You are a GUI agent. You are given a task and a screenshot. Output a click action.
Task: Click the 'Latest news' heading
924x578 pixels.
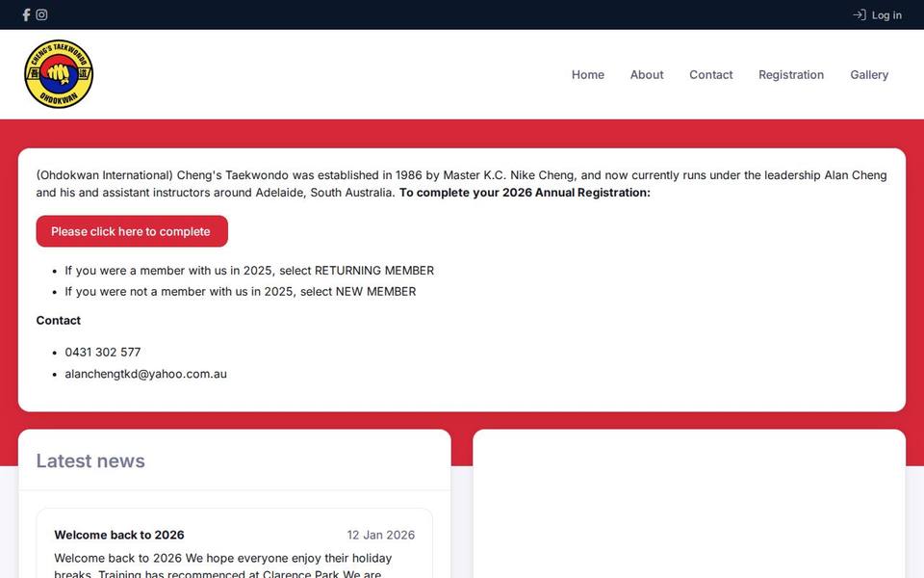(90, 460)
